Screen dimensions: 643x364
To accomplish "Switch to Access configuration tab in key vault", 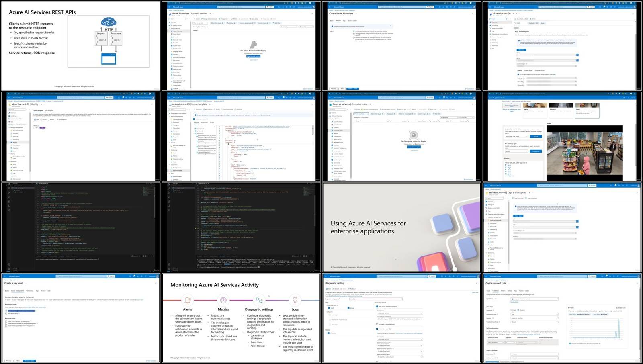I will click(x=17, y=291).
